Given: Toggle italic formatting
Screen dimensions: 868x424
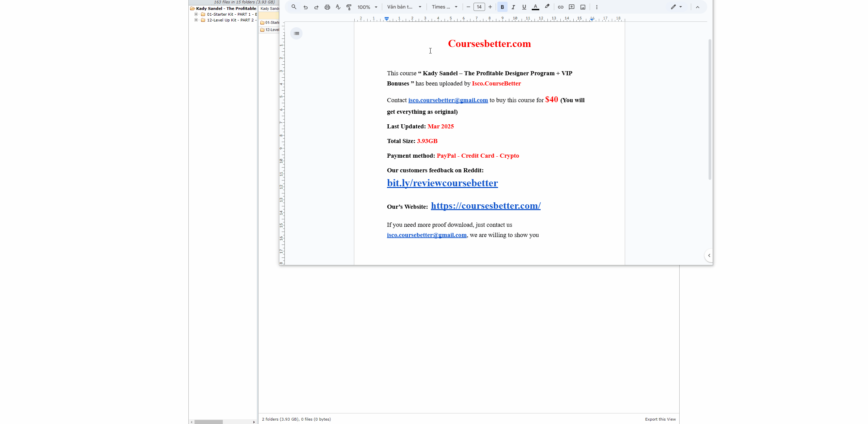Looking at the screenshot, I should click(513, 7).
